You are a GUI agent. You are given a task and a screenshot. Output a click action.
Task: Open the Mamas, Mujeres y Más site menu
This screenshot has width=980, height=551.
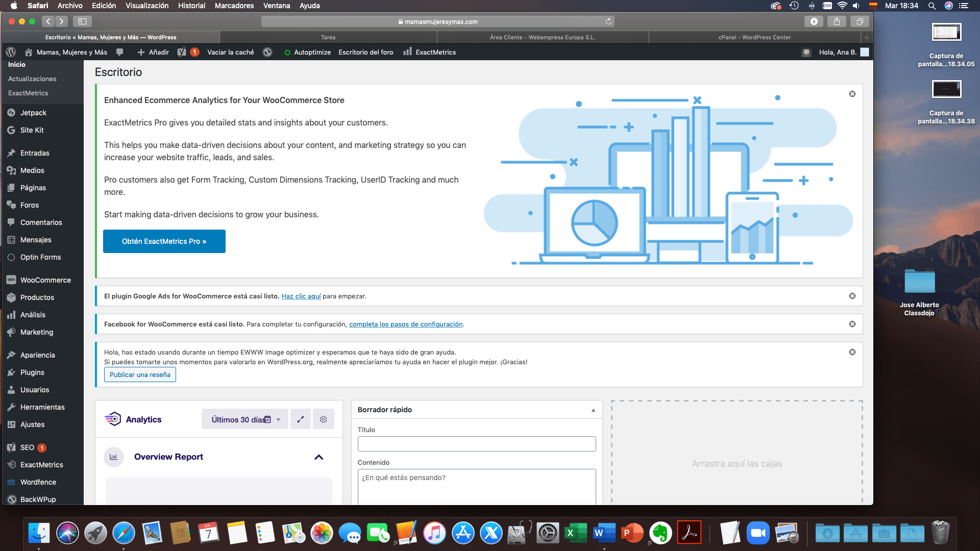tap(66, 52)
